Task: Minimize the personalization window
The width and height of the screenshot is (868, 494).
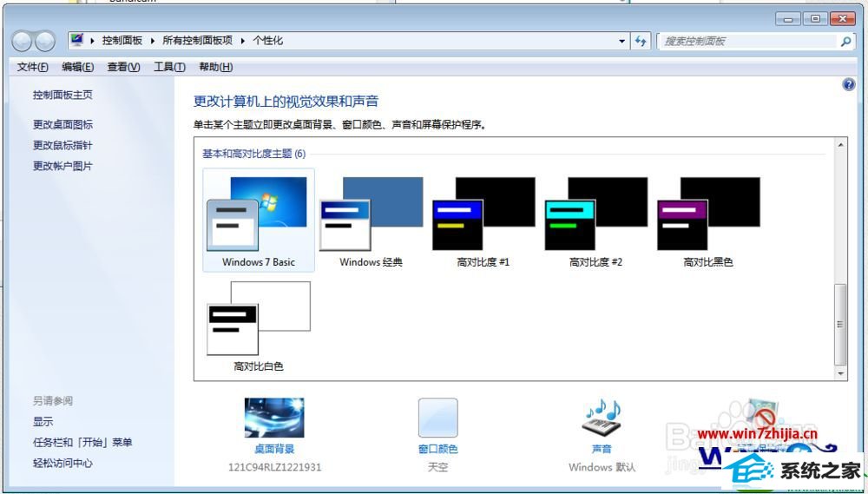Action: click(788, 19)
